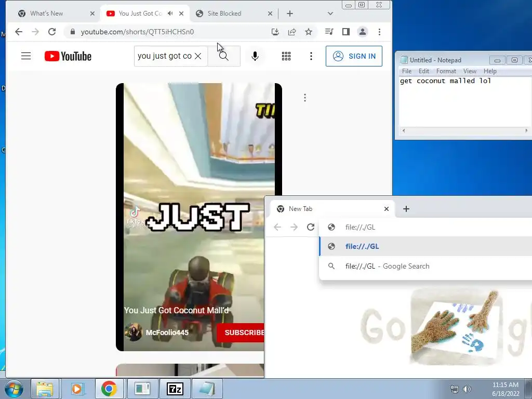Click the YouTube search input field
The height and width of the screenshot is (399, 532).
(165, 56)
